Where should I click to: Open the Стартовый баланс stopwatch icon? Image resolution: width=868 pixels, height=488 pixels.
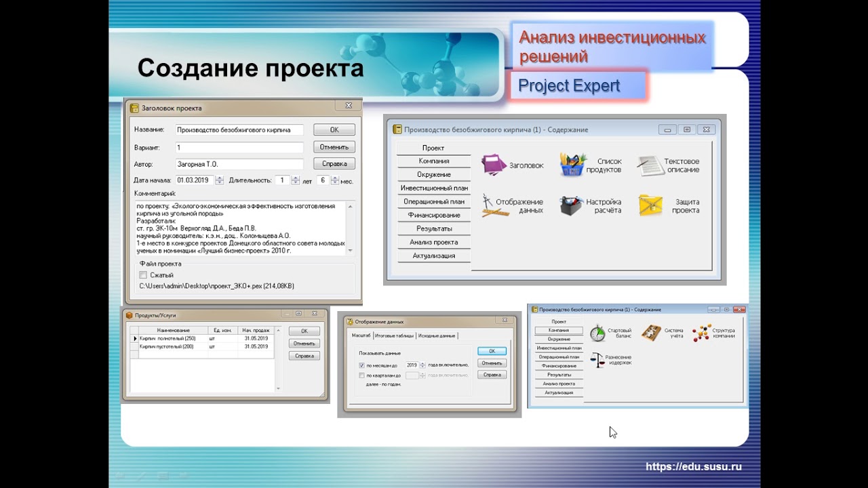point(597,333)
